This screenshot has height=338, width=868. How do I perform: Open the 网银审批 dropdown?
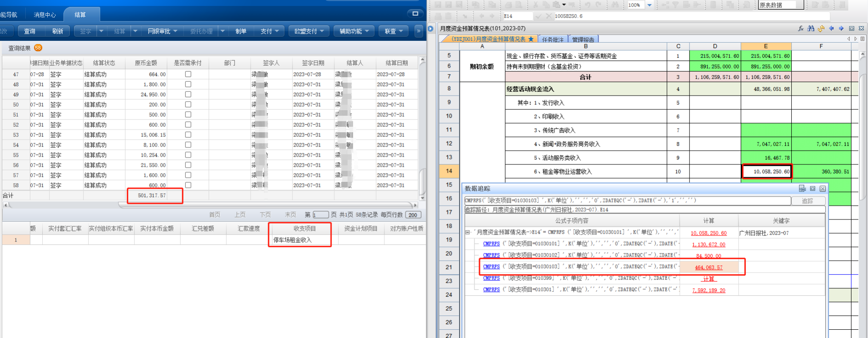[162, 31]
